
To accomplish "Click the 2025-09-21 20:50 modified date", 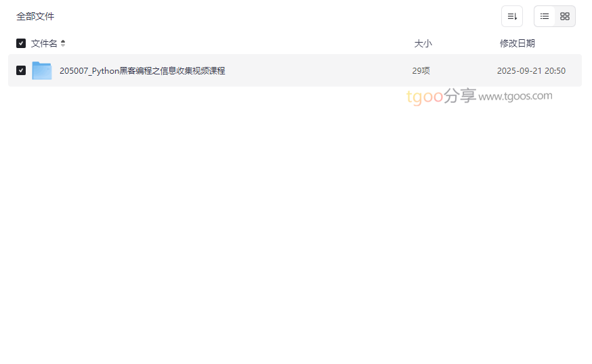I will (x=531, y=70).
